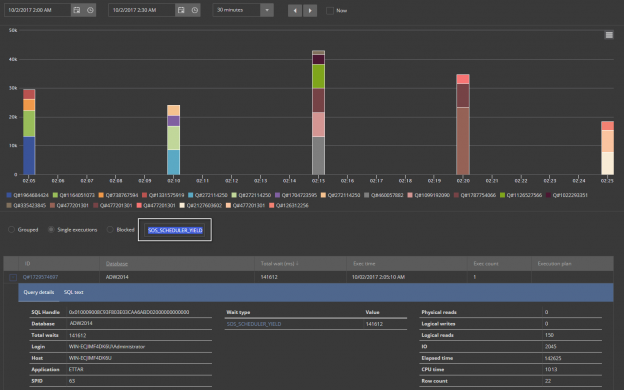Viewport: 624px width, 390px height.
Task: Sort by the Database column header
Action: coord(117,263)
